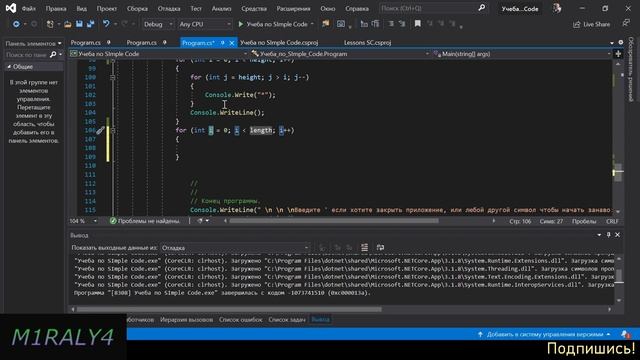Image resolution: width=640 pixels, height=360 pixels.
Task: Open the Any CPU platform dropdown
Action: point(204,24)
